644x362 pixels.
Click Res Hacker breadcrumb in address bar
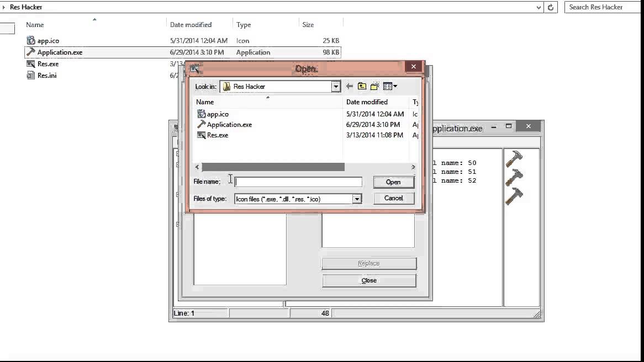click(26, 7)
